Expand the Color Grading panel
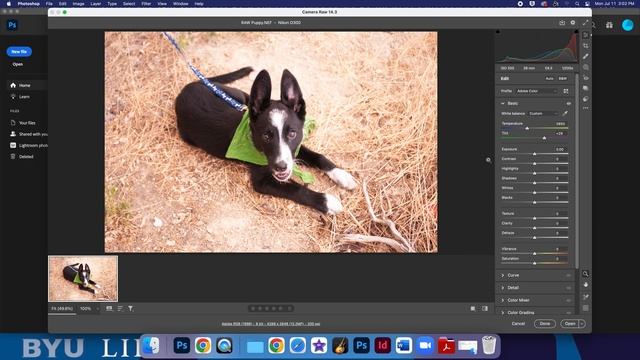The height and width of the screenshot is (360, 640). coord(503,313)
